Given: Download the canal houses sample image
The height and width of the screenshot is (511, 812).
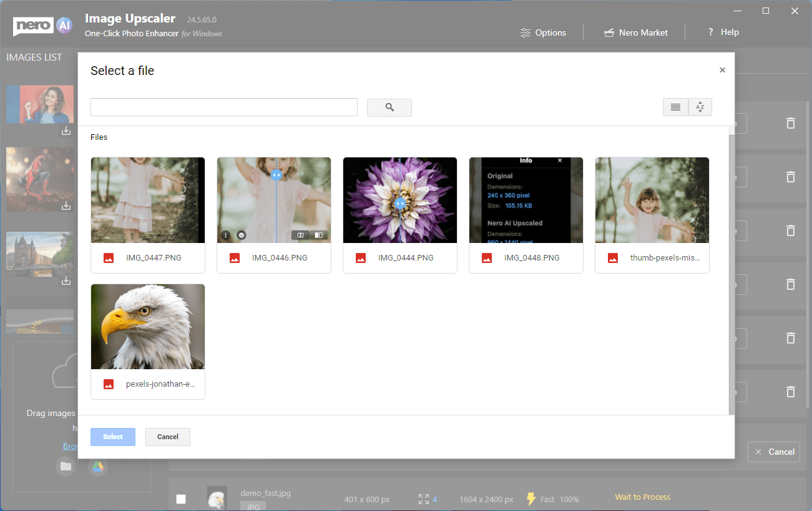Looking at the screenshot, I should (66, 281).
